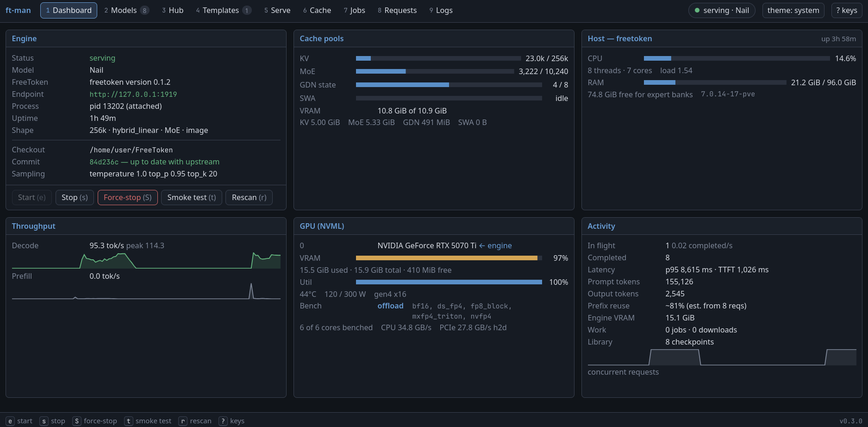This screenshot has width=868, height=427.
Task: Click the '256k · hybrid_linear · MoE · image' shape value
Action: point(149,130)
